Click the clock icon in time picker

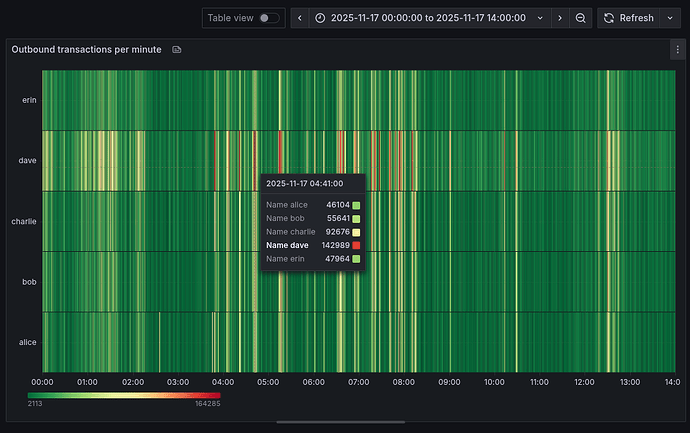pyautogui.click(x=320, y=18)
